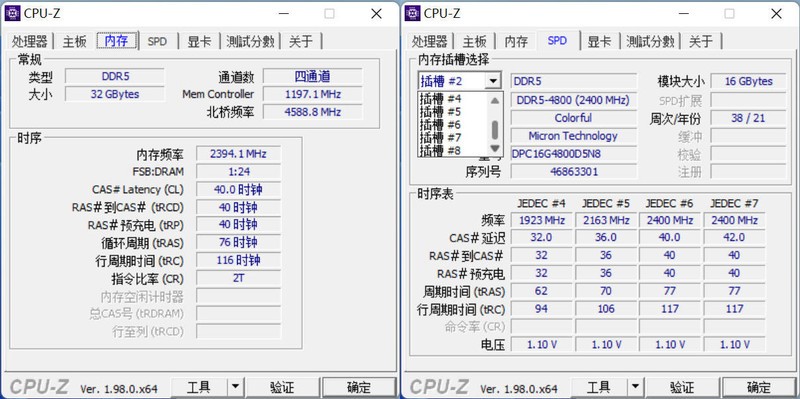Open 工具 dropdown arrow in left window
800x399 pixels.
[235, 387]
